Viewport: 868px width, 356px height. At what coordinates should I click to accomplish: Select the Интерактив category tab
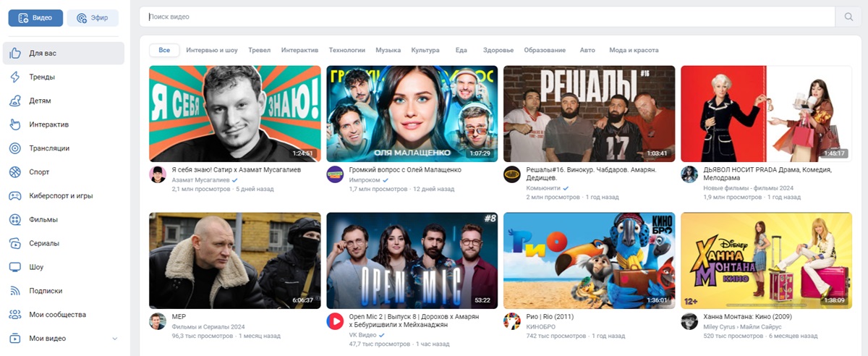point(299,51)
